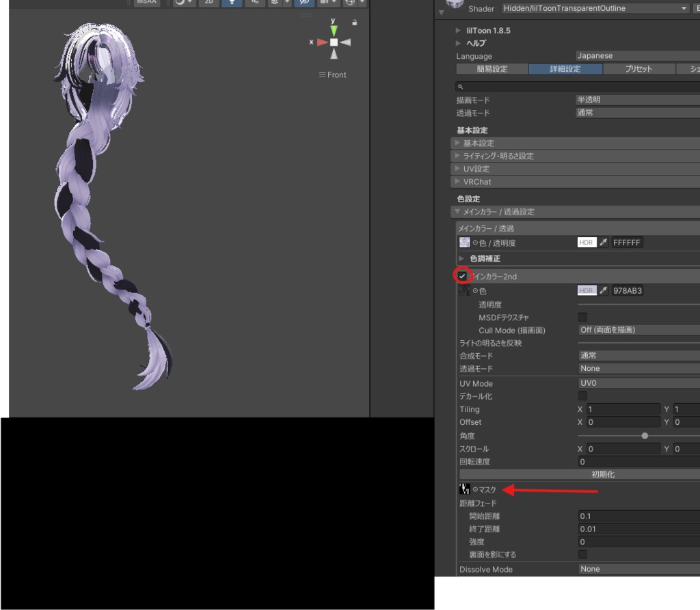The height and width of the screenshot is (610, 700).
Task: Enable the 裏面を影にする checkbox
Action: tap(582, 555)
